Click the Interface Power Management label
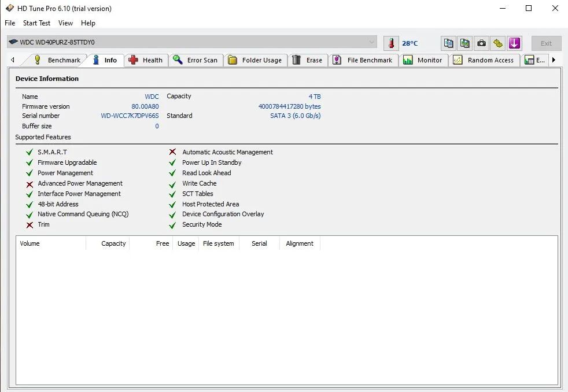The height and width of the screenshot is (392, 568). (x=79, y=194)
